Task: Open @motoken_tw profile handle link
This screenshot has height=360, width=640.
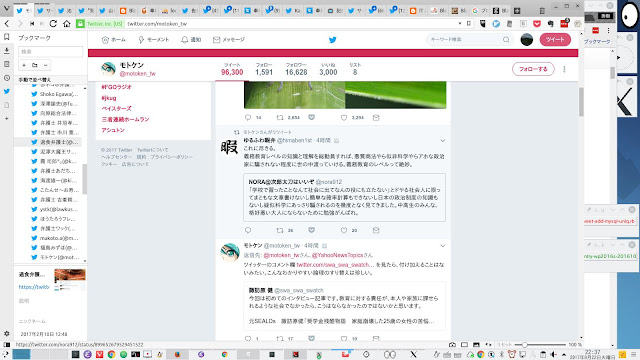Action: 138,74
